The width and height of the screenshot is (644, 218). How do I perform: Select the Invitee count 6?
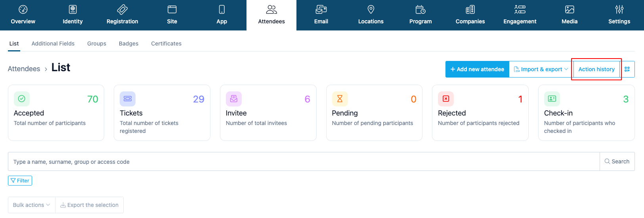tap(307, 99)
